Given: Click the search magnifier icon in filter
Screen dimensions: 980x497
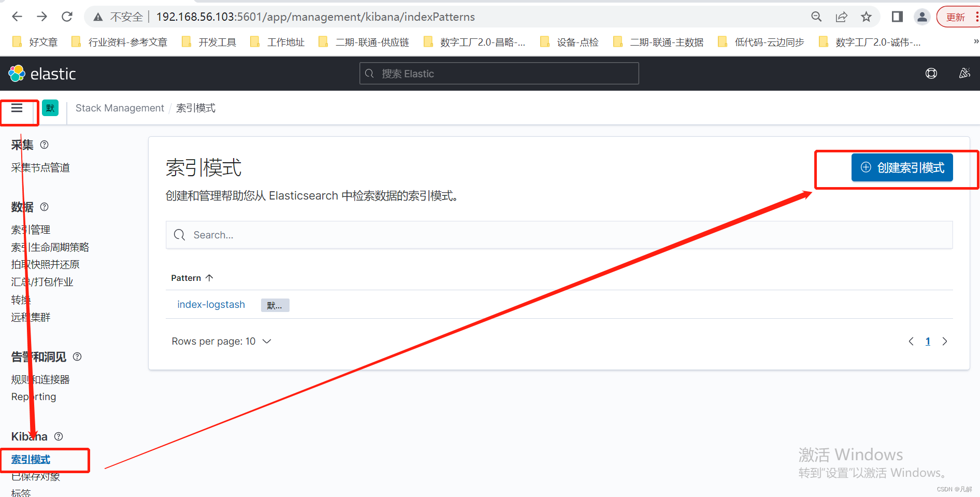Looking at the screenshot, I should tap(180, 235).
